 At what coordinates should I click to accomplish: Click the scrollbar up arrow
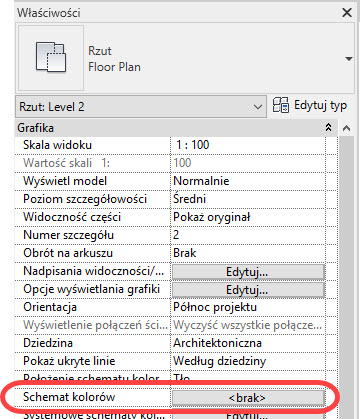click(347, 128)
